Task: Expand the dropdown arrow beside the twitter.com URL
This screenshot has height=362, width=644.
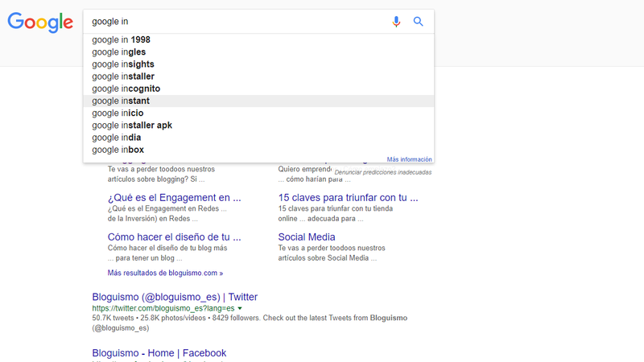Action: pyautogui.click(x=240, y=308)
